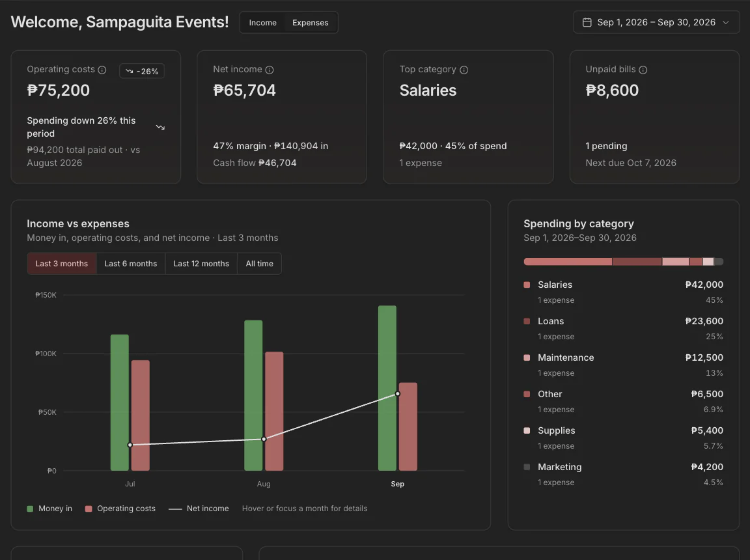Click the Jul axis label
Screen dimensions: 750x560
(130, 484)
